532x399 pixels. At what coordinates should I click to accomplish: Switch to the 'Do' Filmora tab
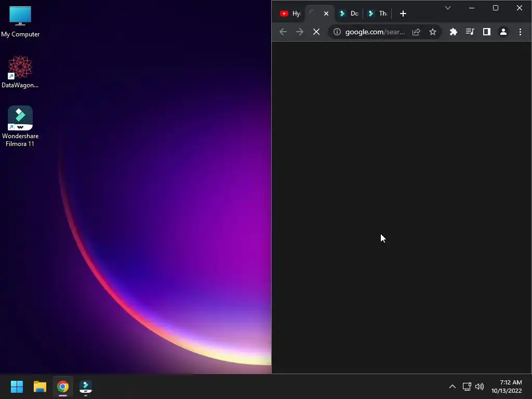(349, 14)
